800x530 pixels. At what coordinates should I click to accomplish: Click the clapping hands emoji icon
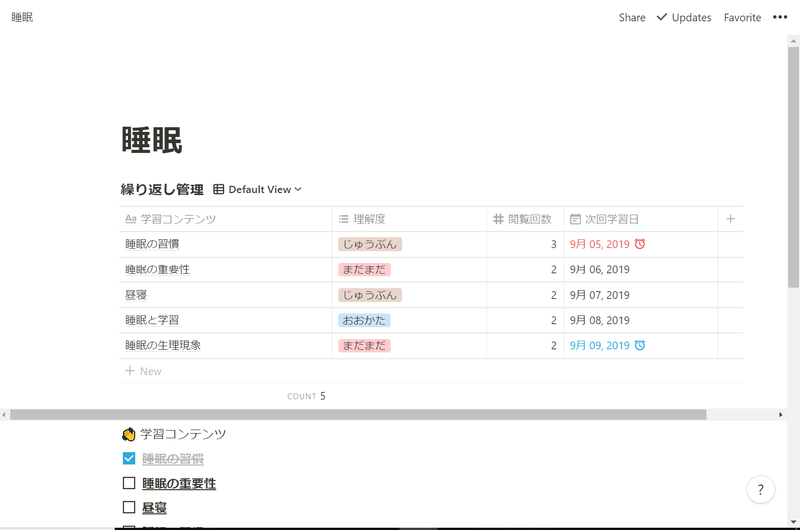tap(129, 434)
